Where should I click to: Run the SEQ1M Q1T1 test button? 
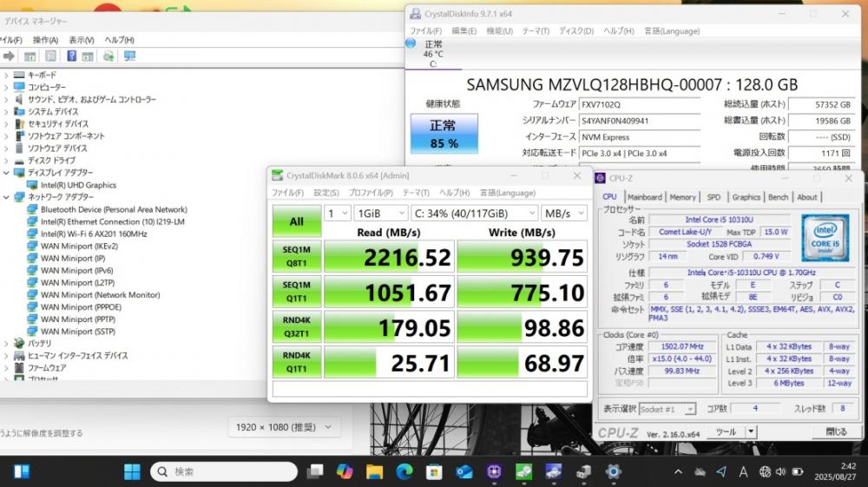[297, 291]
